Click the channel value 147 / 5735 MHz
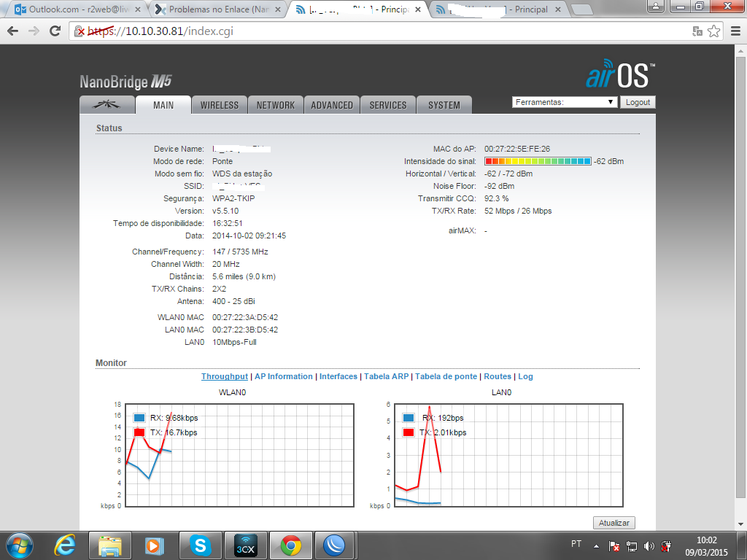 (240, 252)
